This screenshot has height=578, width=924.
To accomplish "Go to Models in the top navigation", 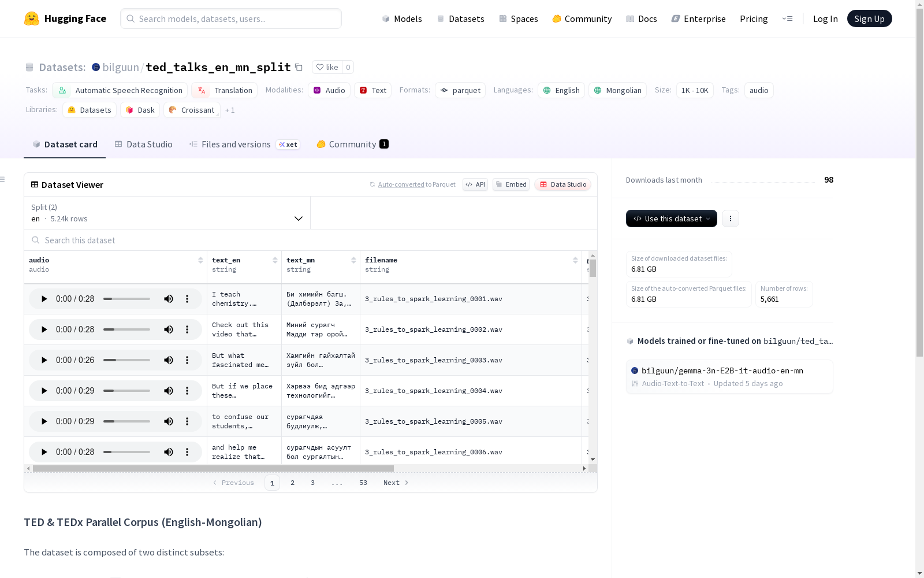I will (402, 18).
